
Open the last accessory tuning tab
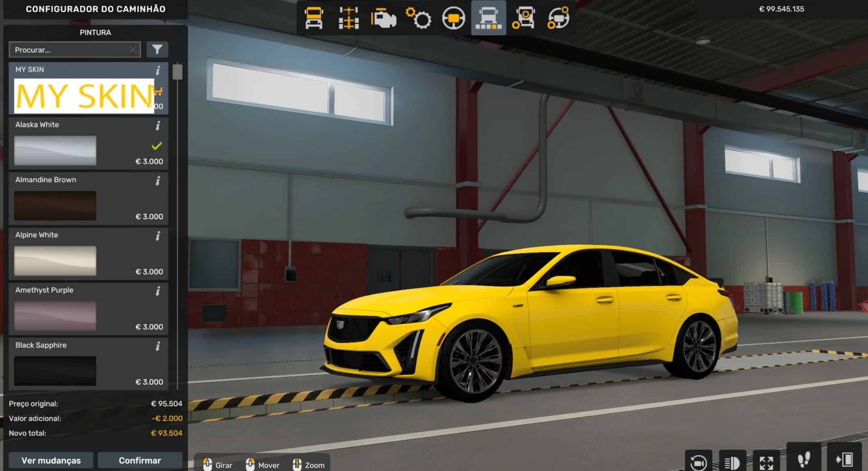[x=559, y=18]
